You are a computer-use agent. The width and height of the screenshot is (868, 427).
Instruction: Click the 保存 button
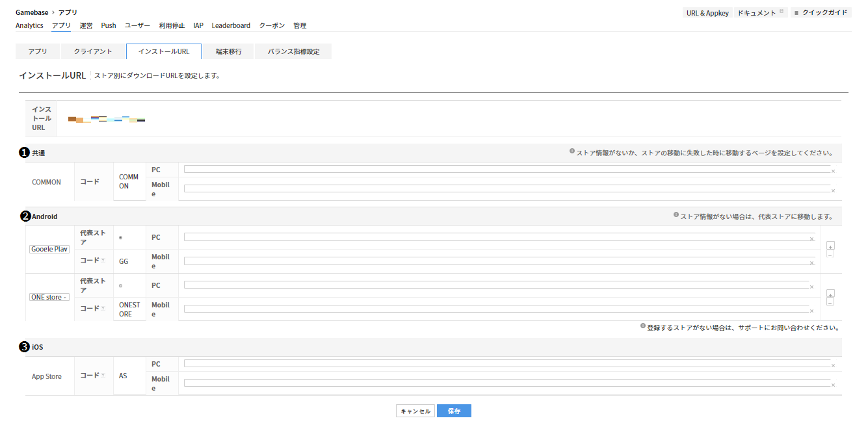[454, 411]
